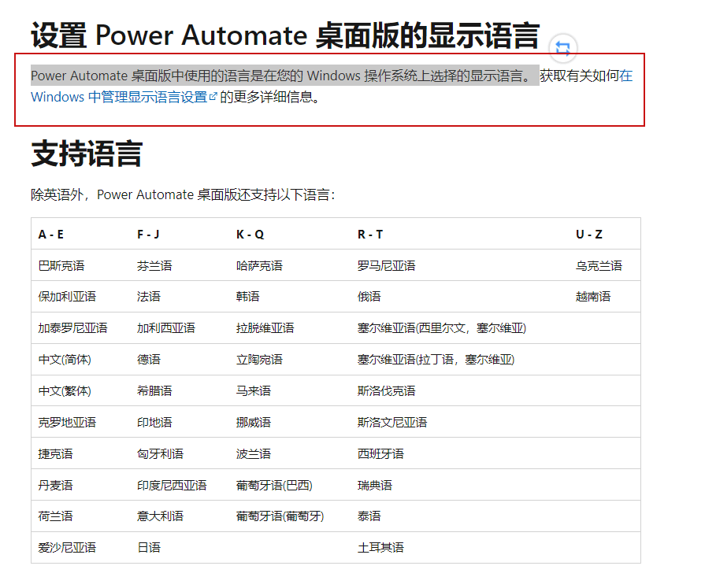The width and height of the screenshot is (705, 588).
Task: Click the A - E column header
Action: tap(50, 234)
